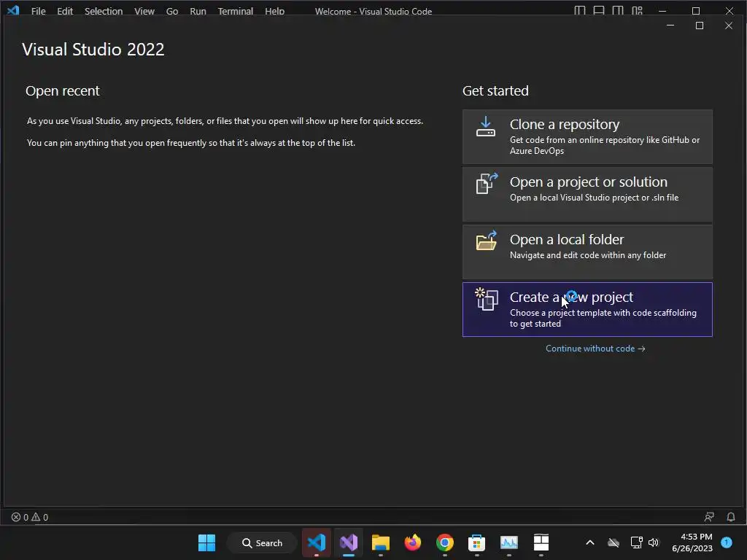Open the Help menu in VS Code
This screenshot has width=747, height=560.
[274, 11]
